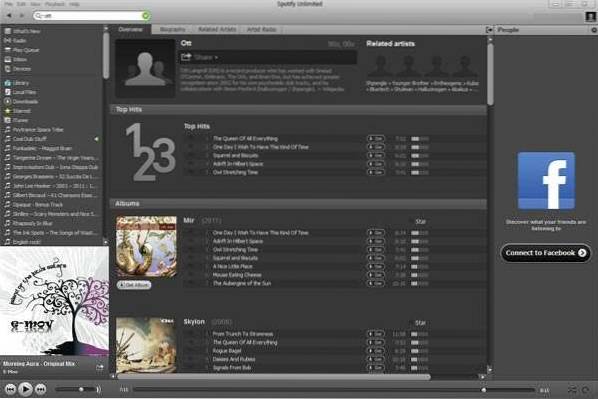Play The Queen Of All Everything in Top Hits
The image size is (598, 399).
click(x=245, y=138)
